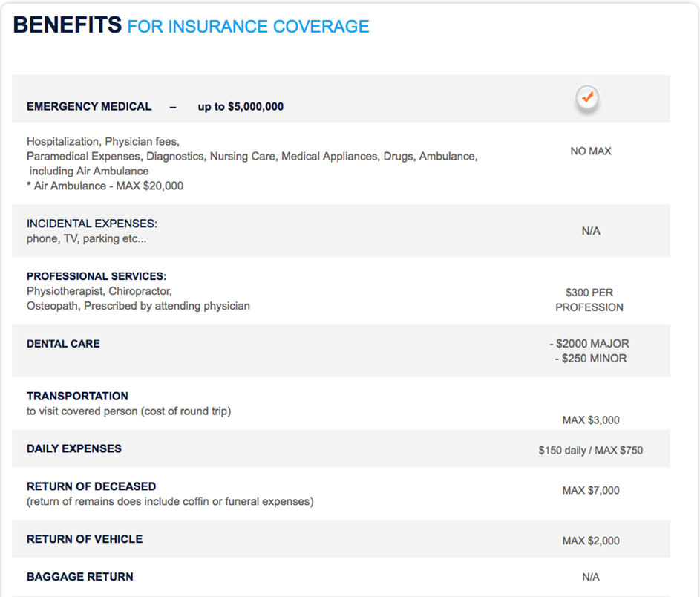
Task: Click the DENTAL CARE row label
Action: (x=63, y=344)
